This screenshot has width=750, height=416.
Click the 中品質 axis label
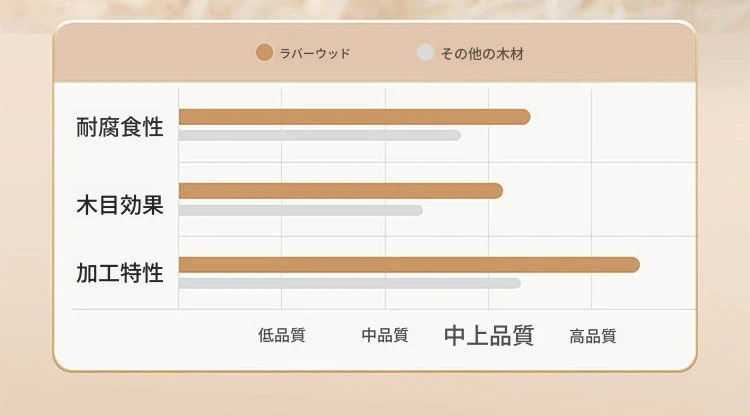tap(385, 335)
